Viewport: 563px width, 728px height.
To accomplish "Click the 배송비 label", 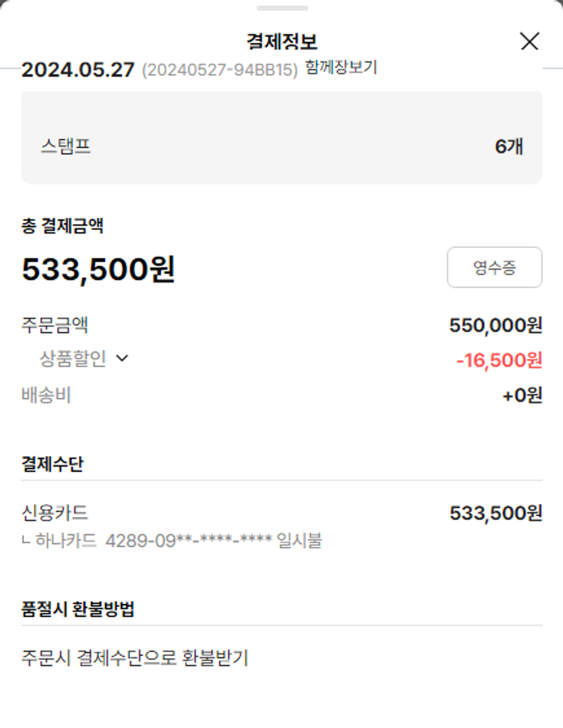I will tap(46, 395).
